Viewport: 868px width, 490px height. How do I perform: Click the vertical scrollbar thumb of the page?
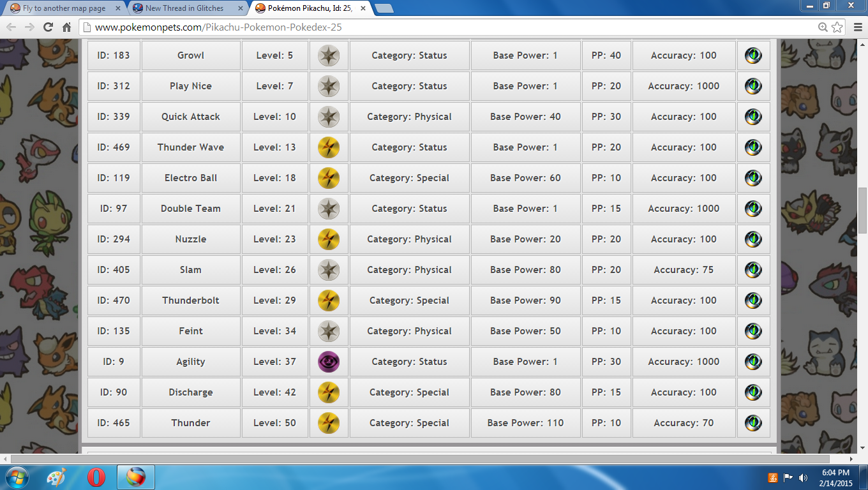pos(862,211)
